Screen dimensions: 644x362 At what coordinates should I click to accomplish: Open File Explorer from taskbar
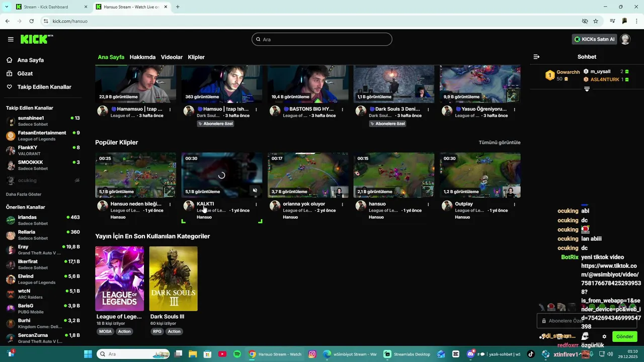coord(193,354)
